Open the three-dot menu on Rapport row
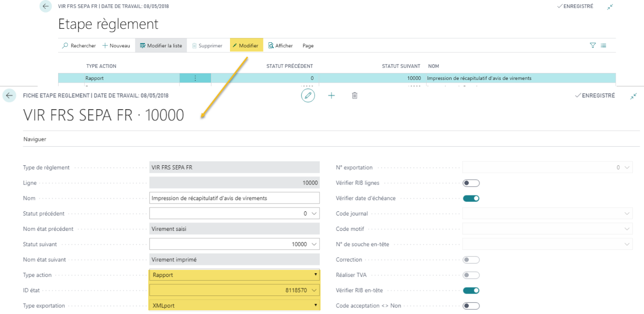Screen dimensions: 644x314 195,78
